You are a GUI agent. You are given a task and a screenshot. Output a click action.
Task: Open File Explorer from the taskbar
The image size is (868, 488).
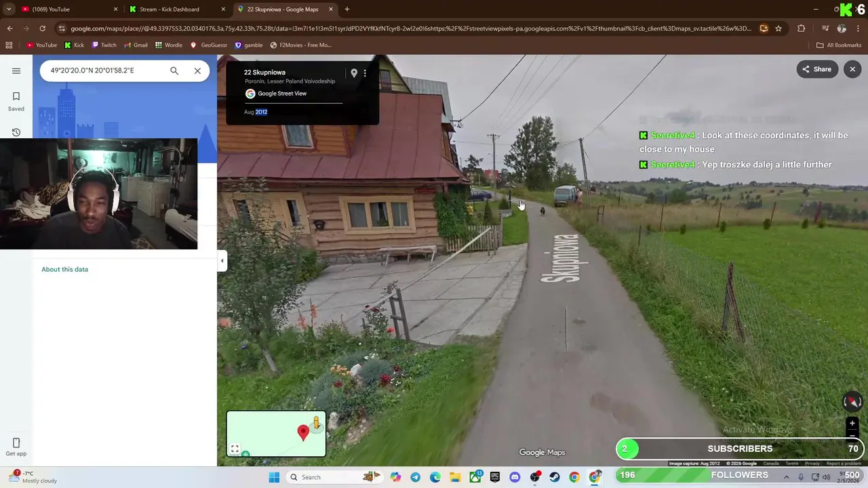coord(455,477)
